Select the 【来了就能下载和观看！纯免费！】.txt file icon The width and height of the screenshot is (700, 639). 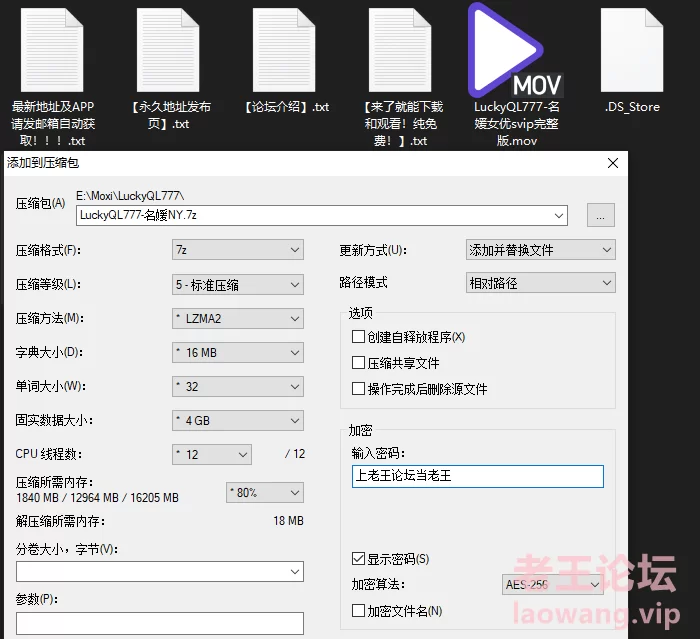[x=400, y=50]
